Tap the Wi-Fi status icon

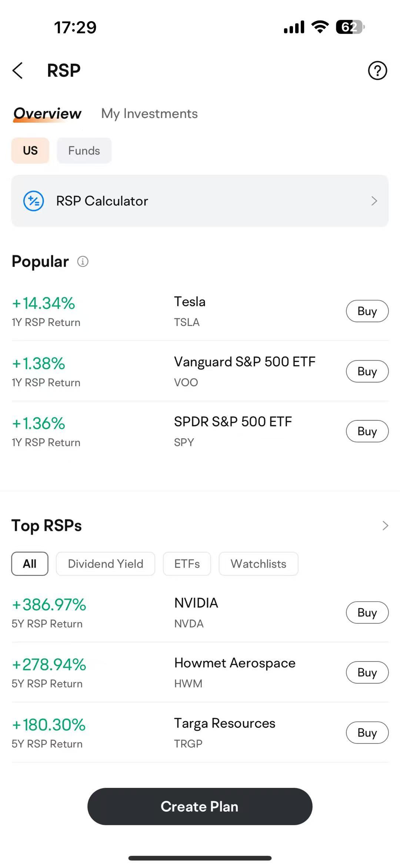[320, 27]
